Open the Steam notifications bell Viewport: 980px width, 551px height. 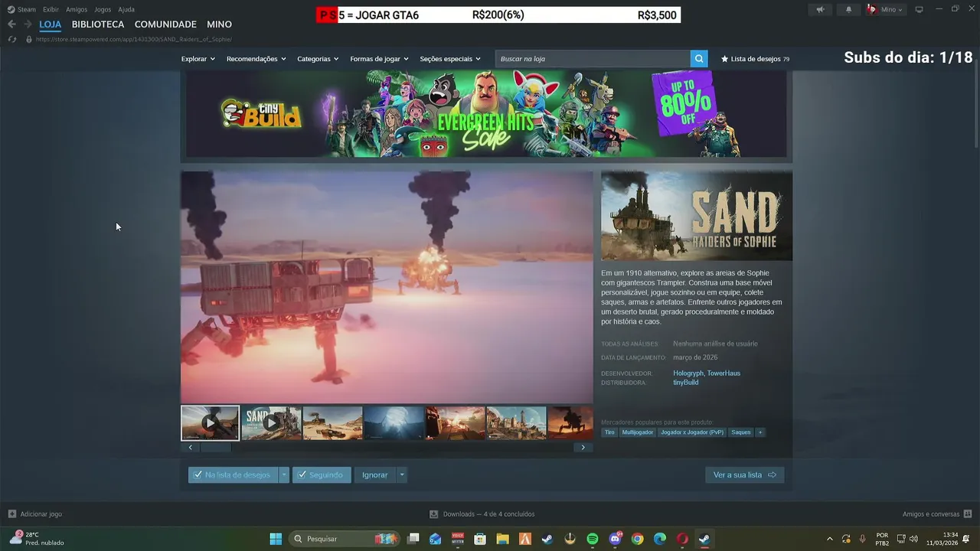coord(848,9)
